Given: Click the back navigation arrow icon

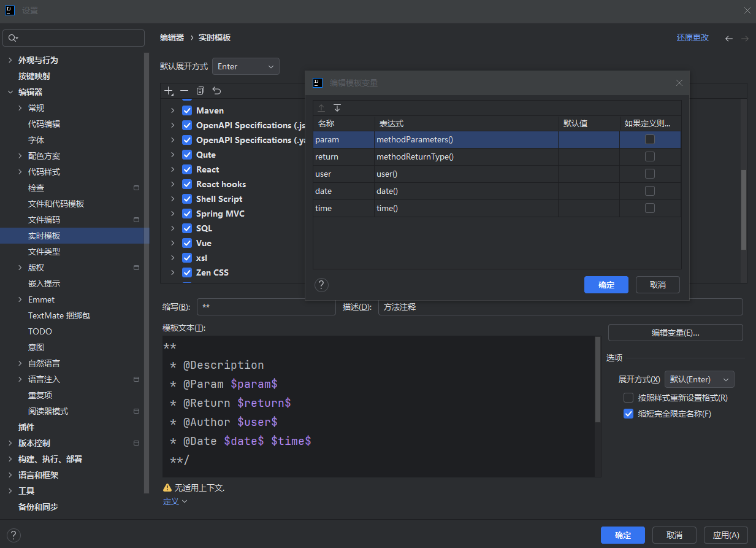Looking at the screenshot, I should pos(728,38).
